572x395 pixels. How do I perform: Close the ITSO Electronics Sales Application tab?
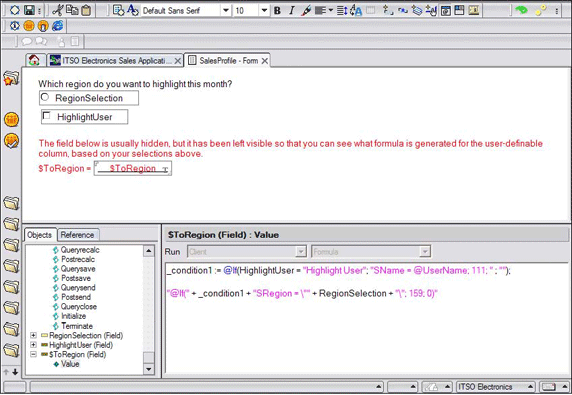(178, 61)
